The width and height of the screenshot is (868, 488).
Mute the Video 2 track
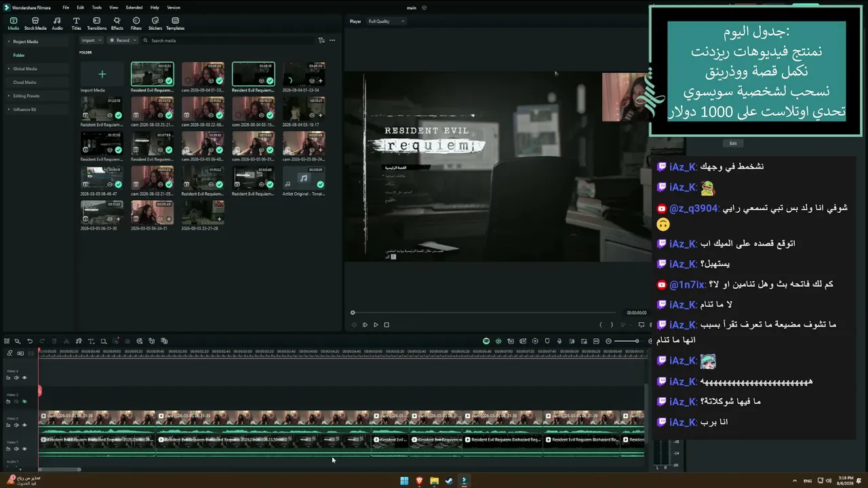coord(16,425)
